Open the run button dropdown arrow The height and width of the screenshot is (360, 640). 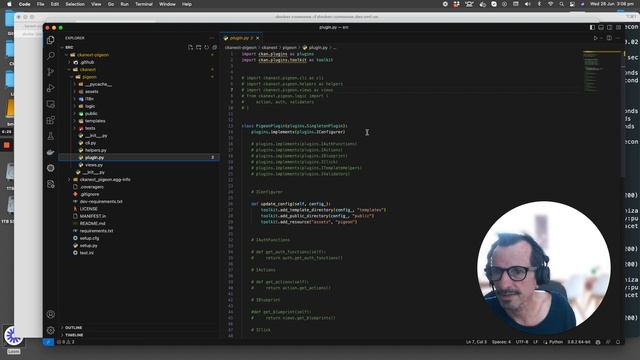[601, 38]
